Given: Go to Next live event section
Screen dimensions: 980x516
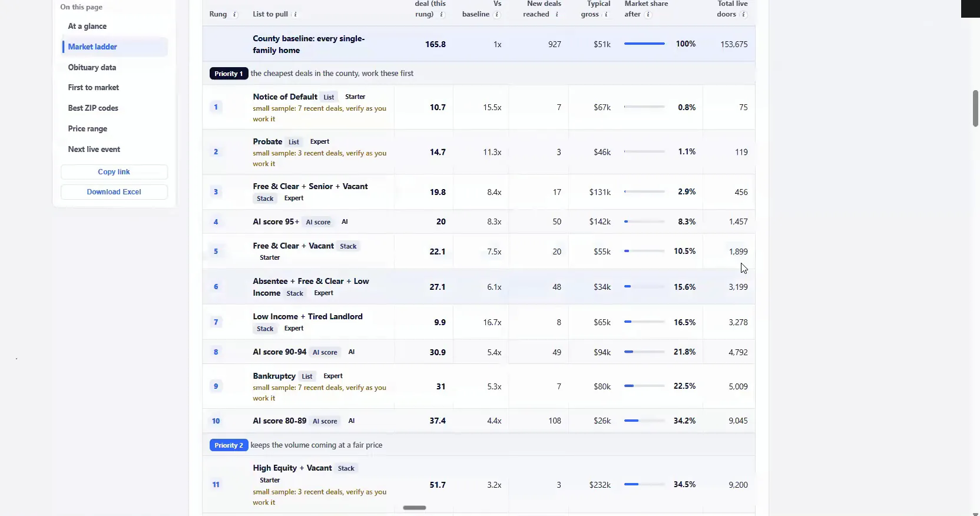Looking at the screenshot, I should [94, 149].
